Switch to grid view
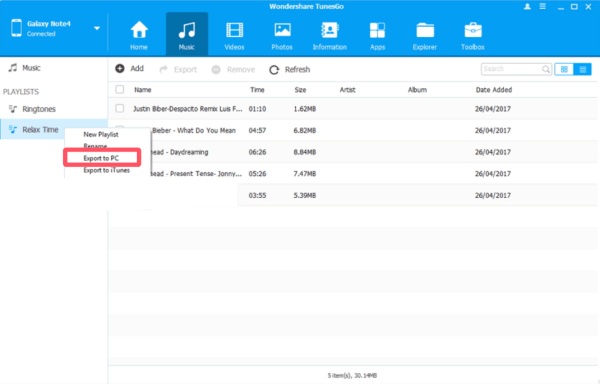This screenshot has height=384, width=600. pyautogui.click(x=564, y=69)
